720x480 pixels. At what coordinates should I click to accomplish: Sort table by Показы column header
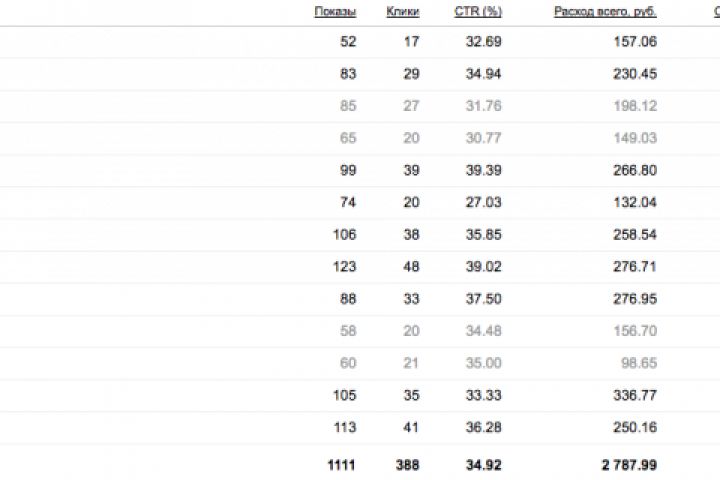pyautogui.click(x=335, y=12)
